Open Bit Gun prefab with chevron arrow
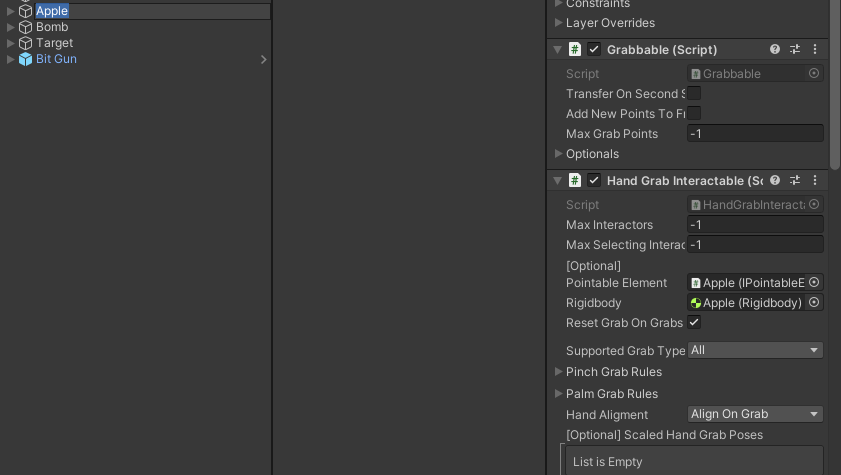This screenshot has width=841, height=475. (263, 60)
